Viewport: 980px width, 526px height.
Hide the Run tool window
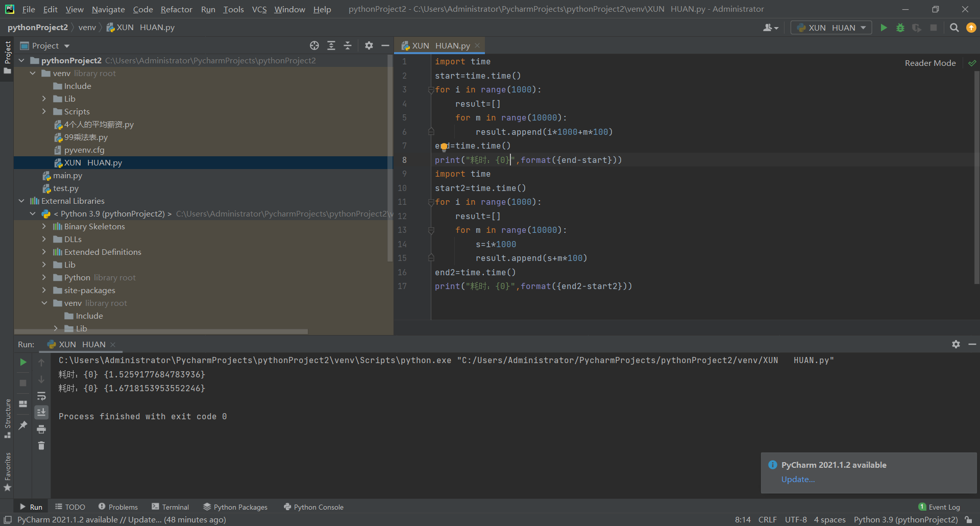pos(972,344)
